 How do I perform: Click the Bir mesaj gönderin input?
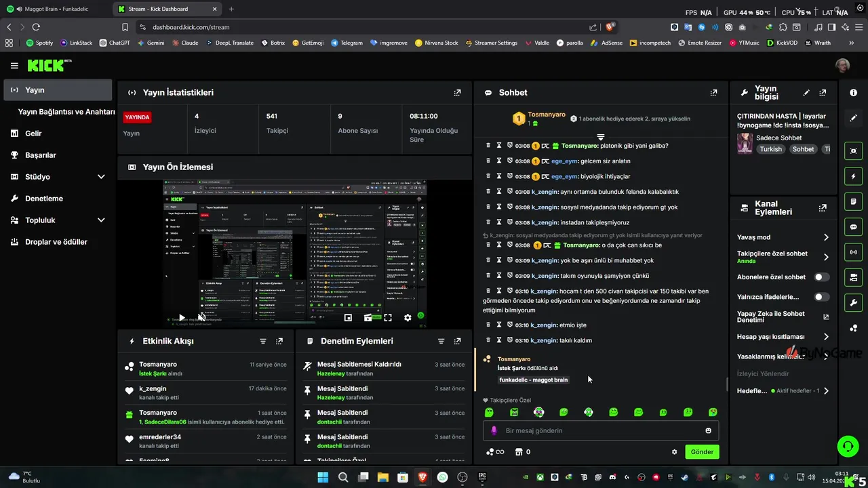point(601,430)
